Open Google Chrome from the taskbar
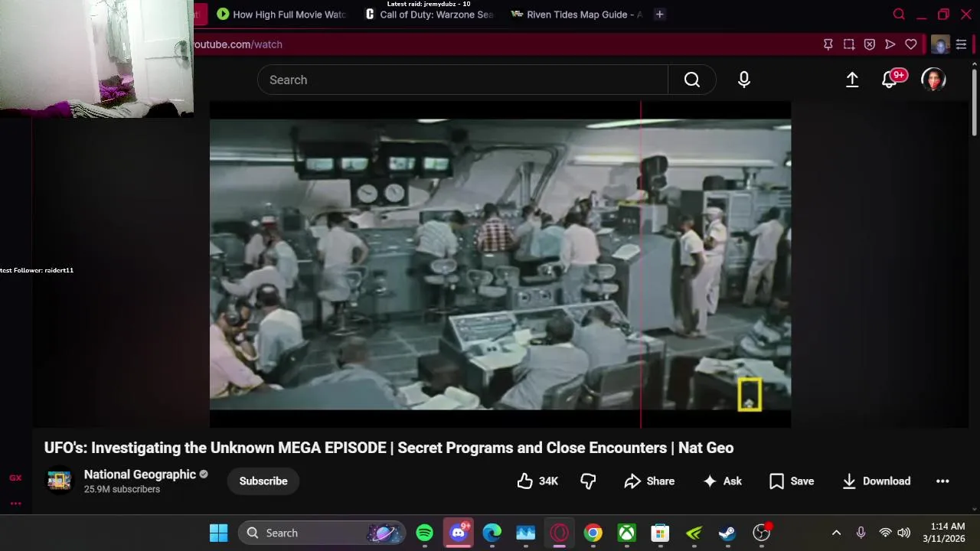Screen dimensions: 980x551 [x=593, y=533]
